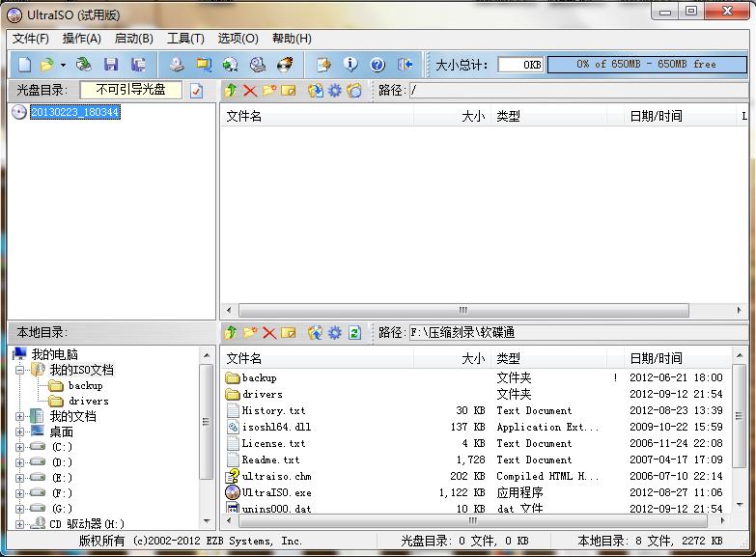The width and height of the screenshot is (756, 557).
Task: Open the 工具(T) menu
Action: [185, 39]
